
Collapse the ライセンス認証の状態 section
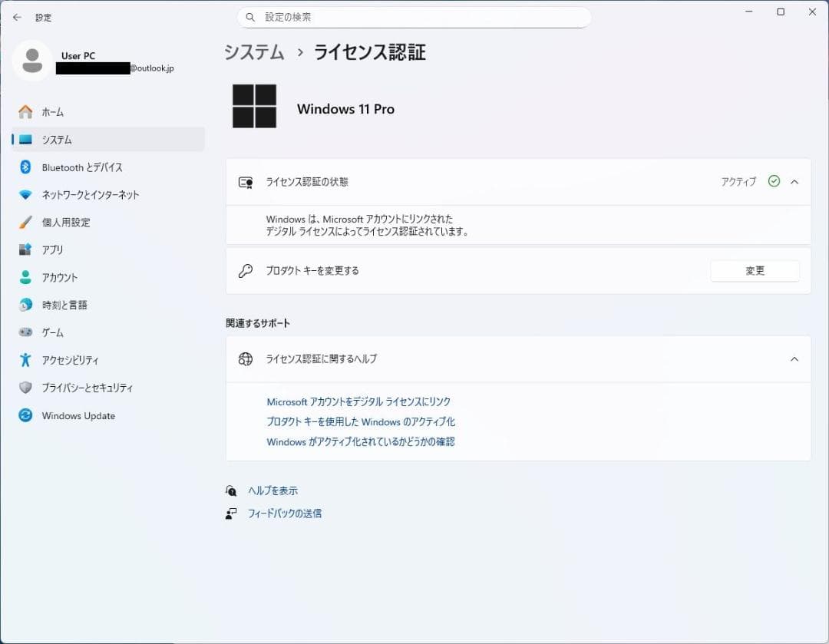tap(794, 182)
